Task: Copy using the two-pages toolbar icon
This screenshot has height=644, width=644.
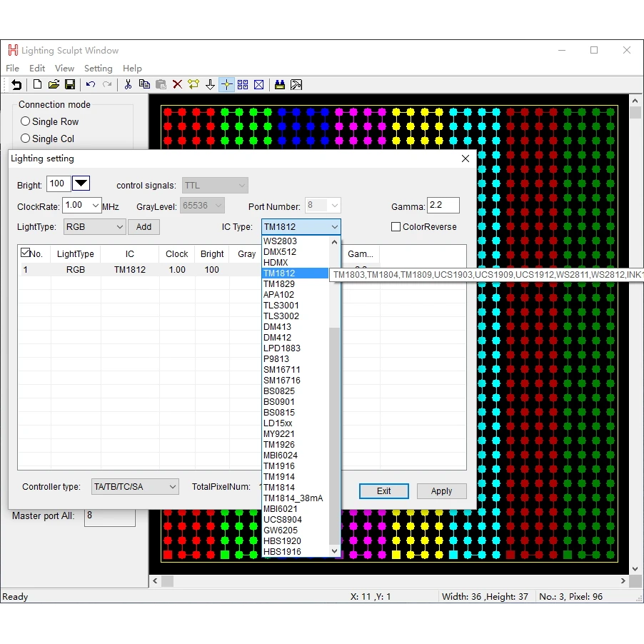Action: point(144,85)
